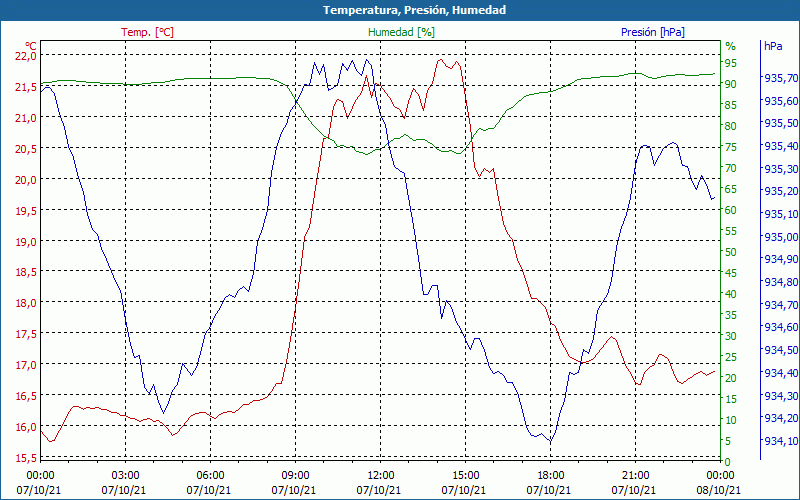Click the pressure axis value '934,40'

(x=781, y=373)
